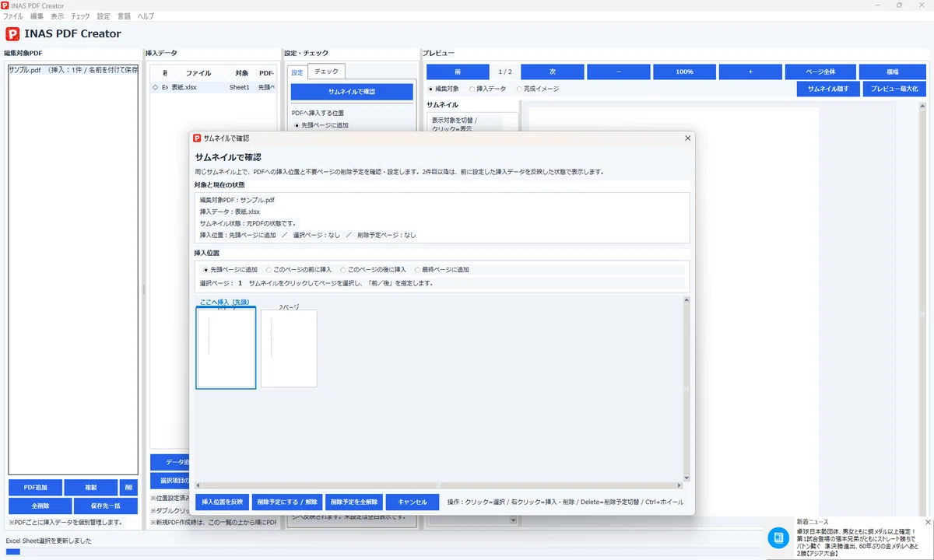
Task: Click the app icon in サムネイルで確認 dialog title bar
Action: (x=197, y=138)
